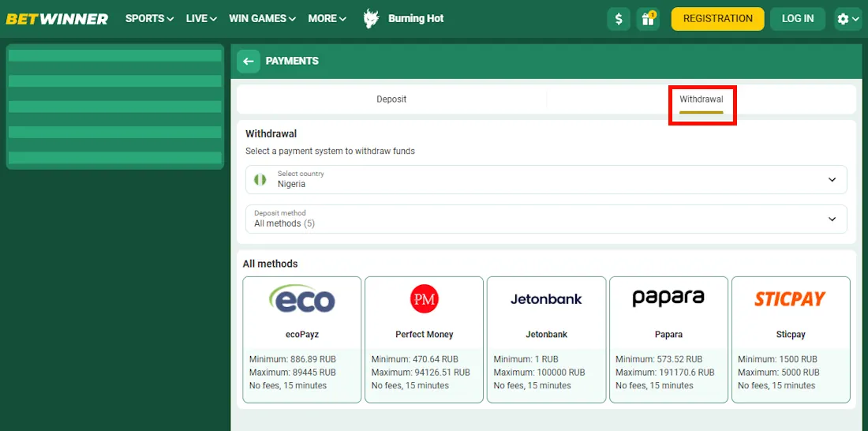The height and width of the screenshot is (431, 868).
Task: Switch to the Withdrawal tab
Action: [702, 99]
